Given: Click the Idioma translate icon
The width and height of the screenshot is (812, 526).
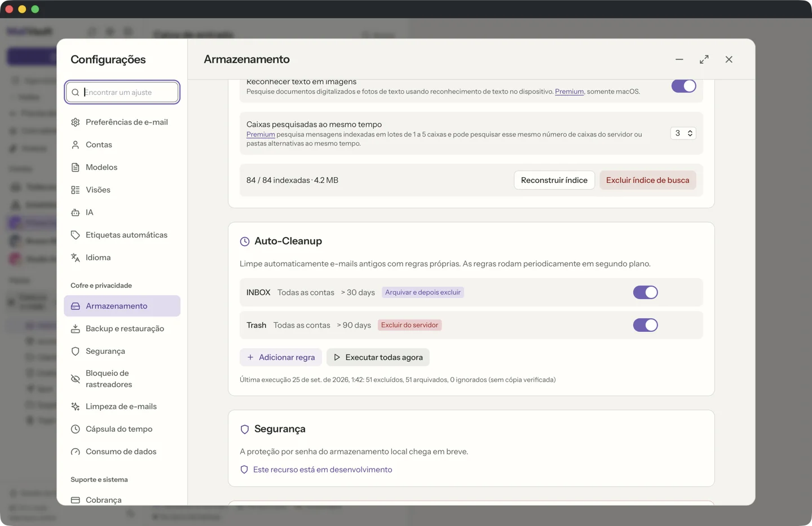Looking at the screenshot, I should [76, 257].
